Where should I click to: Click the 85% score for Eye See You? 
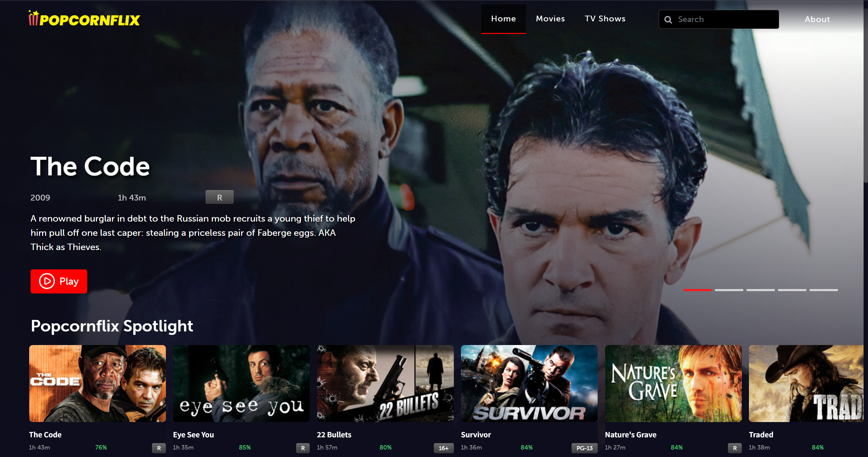coord(245,448)
